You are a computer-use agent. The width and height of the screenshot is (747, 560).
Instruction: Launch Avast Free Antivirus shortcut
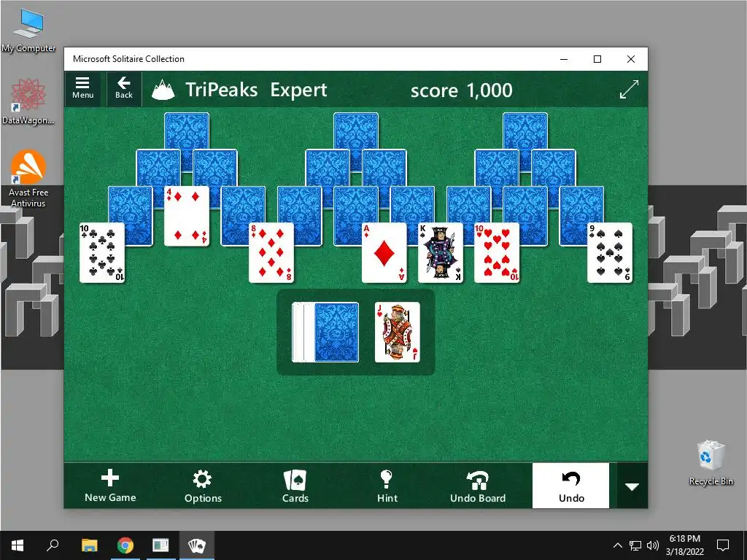[x=28, y=178]
